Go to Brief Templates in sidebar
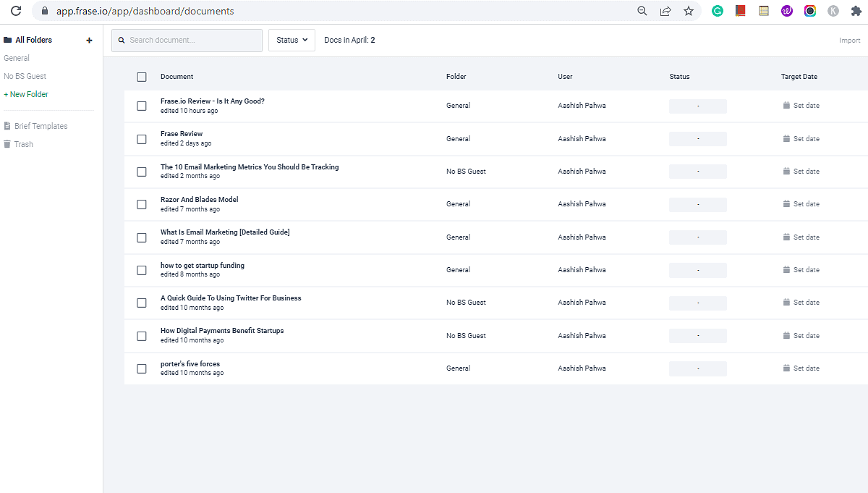 (41, 126)
